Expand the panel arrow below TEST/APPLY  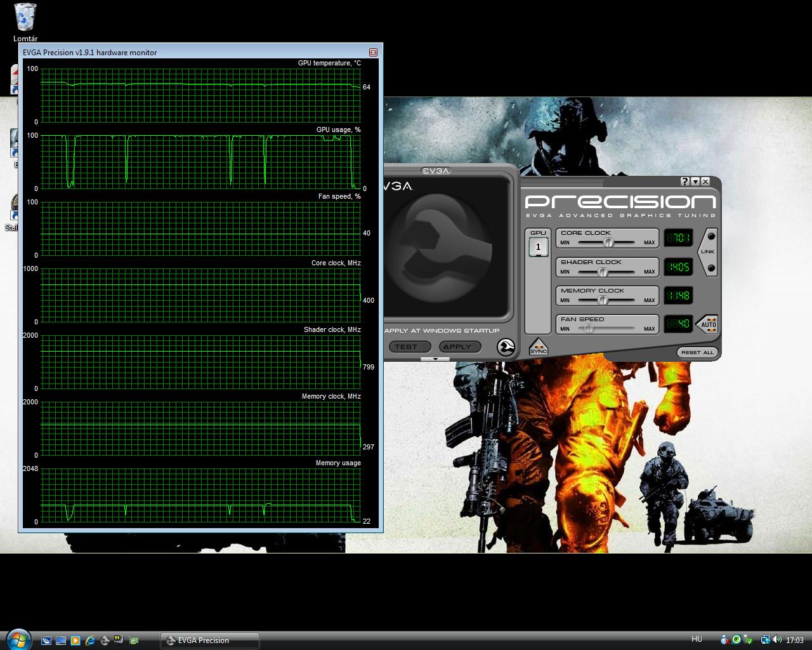pyautogui.click(x=435, y=359)
